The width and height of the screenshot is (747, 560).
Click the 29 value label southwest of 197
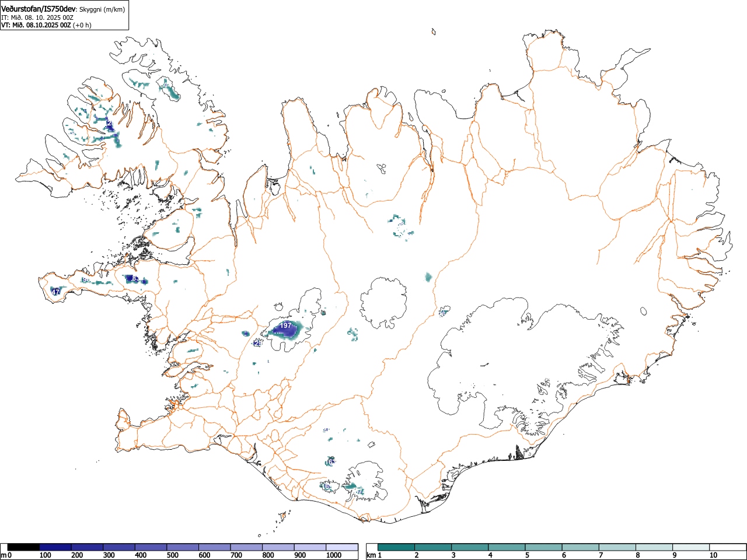tap(258, 344)
